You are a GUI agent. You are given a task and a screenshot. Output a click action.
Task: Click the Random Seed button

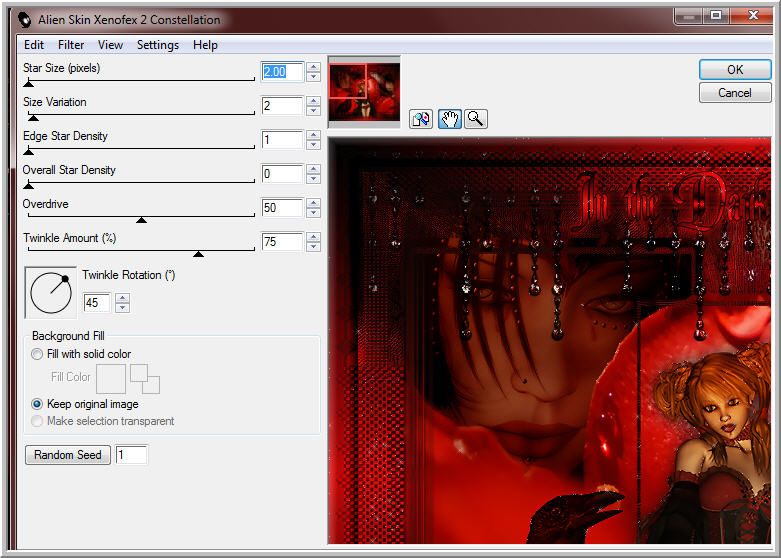(x=68, y=455)
